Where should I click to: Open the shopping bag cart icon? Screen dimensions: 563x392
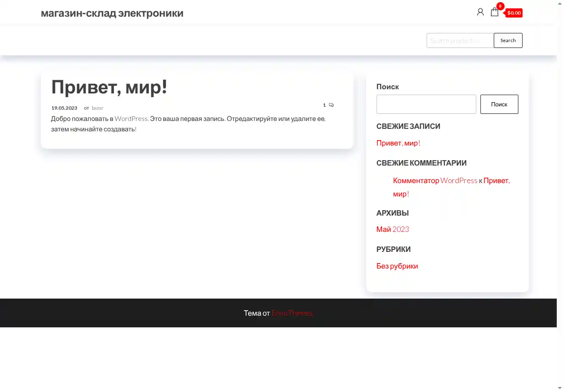tap(495, 12)
